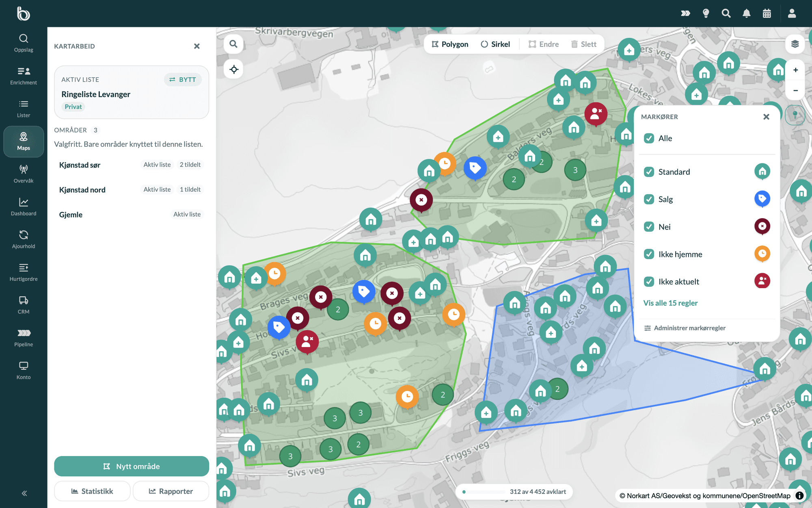
Task: Open the map layers button
Action: click(795, 44)
